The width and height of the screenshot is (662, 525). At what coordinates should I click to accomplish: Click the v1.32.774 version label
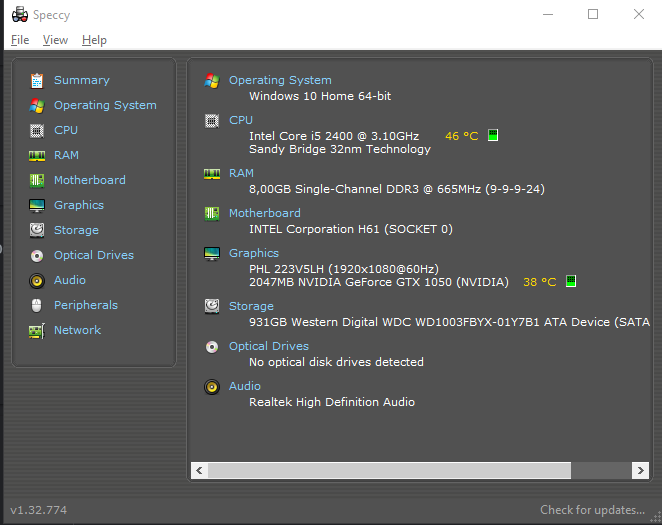(x=38, y=510)
